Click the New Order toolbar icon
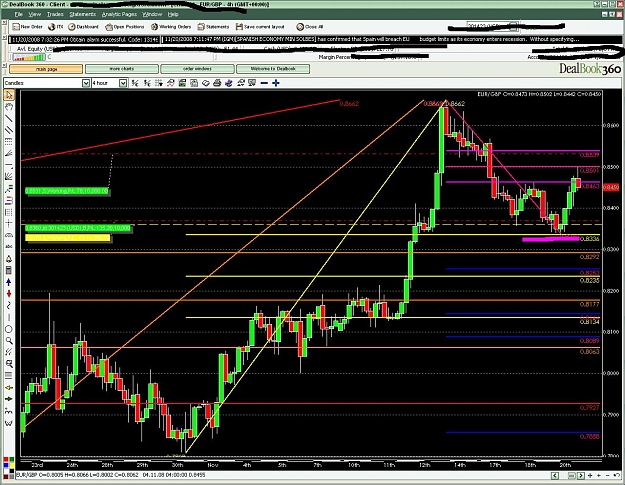625x485 pixels. (x=28, y=27)
